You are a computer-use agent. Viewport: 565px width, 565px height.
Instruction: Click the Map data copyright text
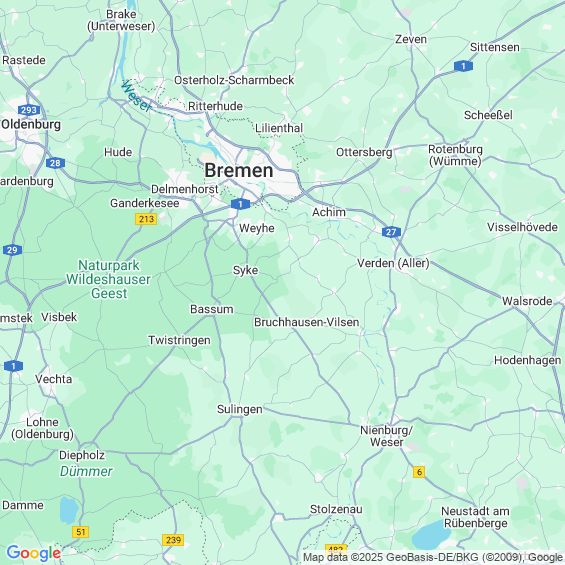433,557
